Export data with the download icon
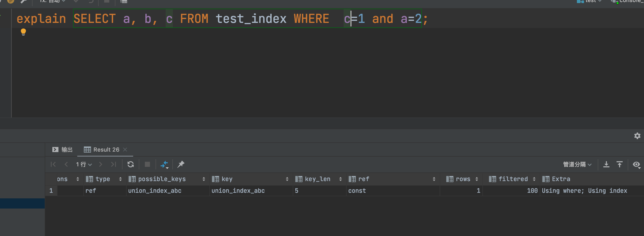 (x=606, y=164)
